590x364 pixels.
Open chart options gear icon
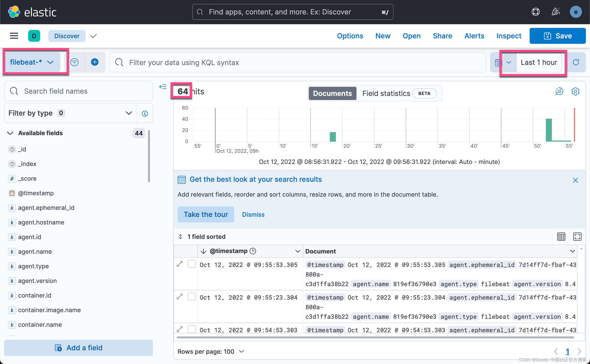(x=575, y=92)
